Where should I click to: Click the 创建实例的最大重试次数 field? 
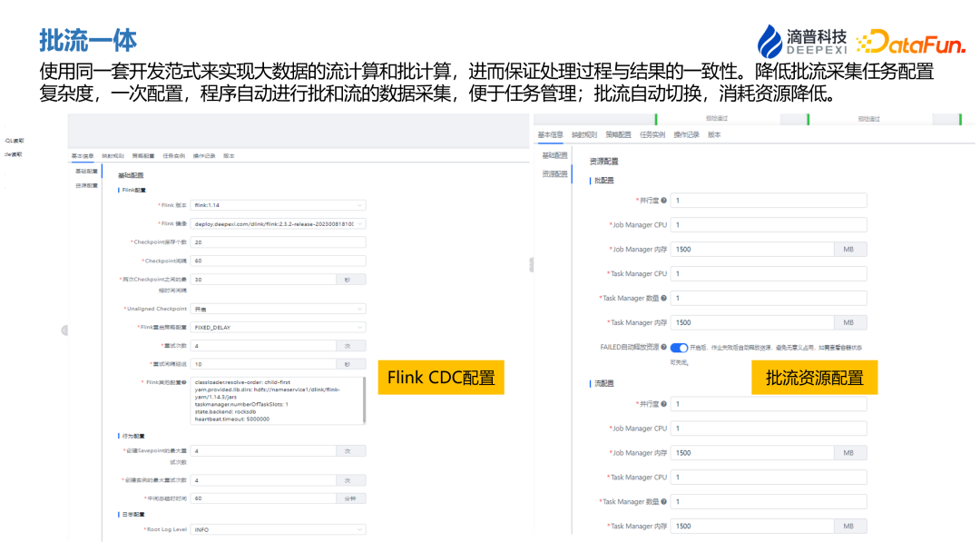tap(264, 480)
